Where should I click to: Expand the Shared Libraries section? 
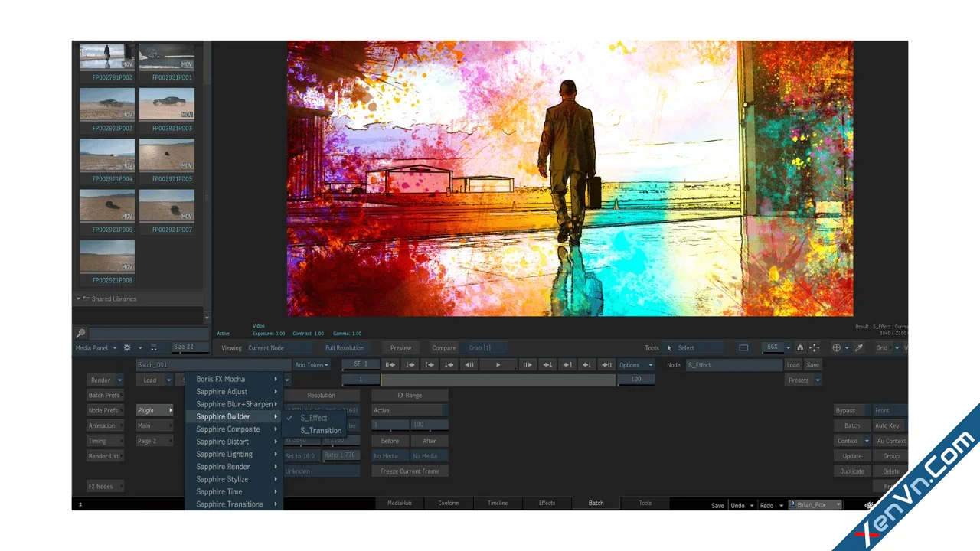(x=78, y=299)
